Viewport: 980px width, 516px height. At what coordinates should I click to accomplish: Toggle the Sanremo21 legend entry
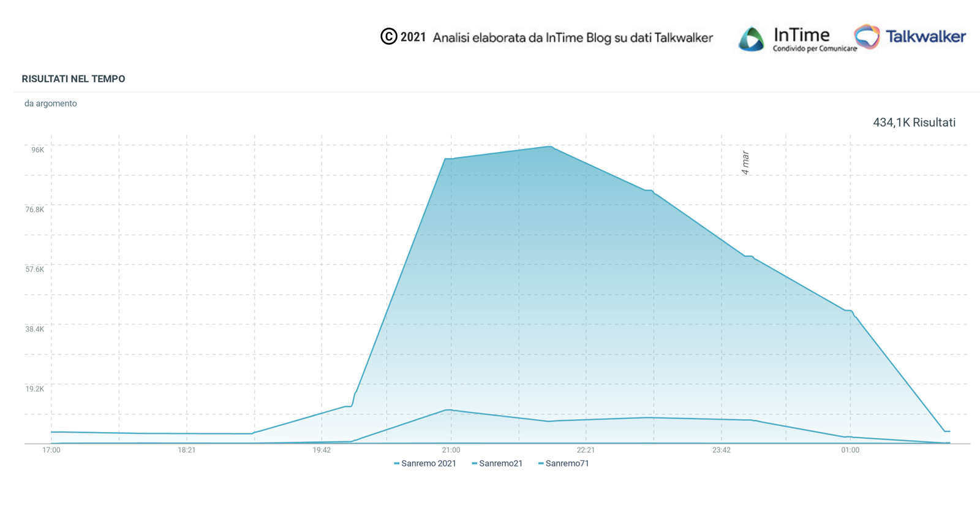click(x=497, y=464)
